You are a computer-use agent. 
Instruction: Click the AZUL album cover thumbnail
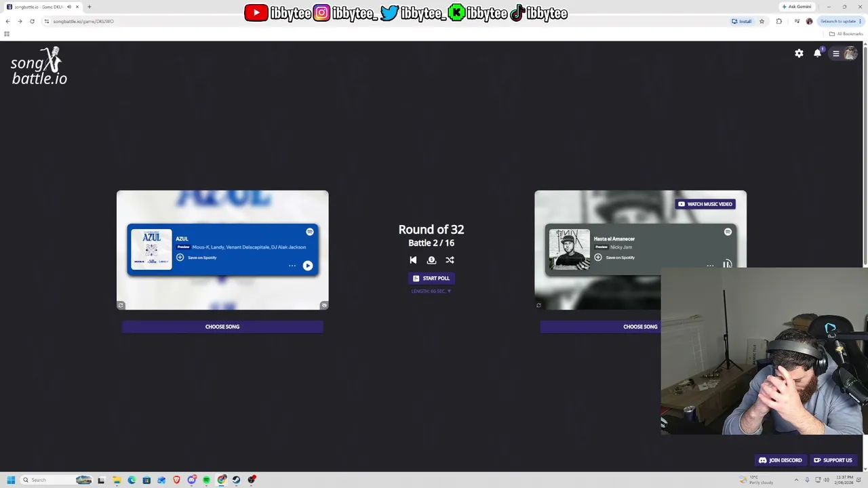(151, 249)
